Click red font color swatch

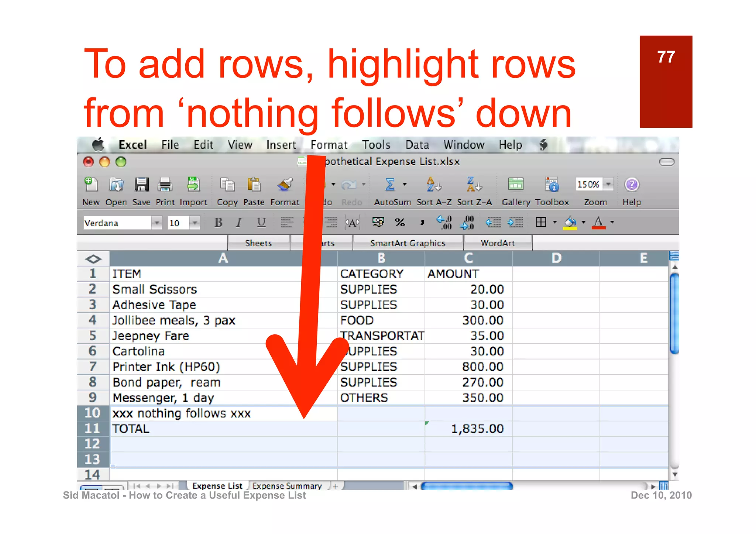tap(599, 223)
